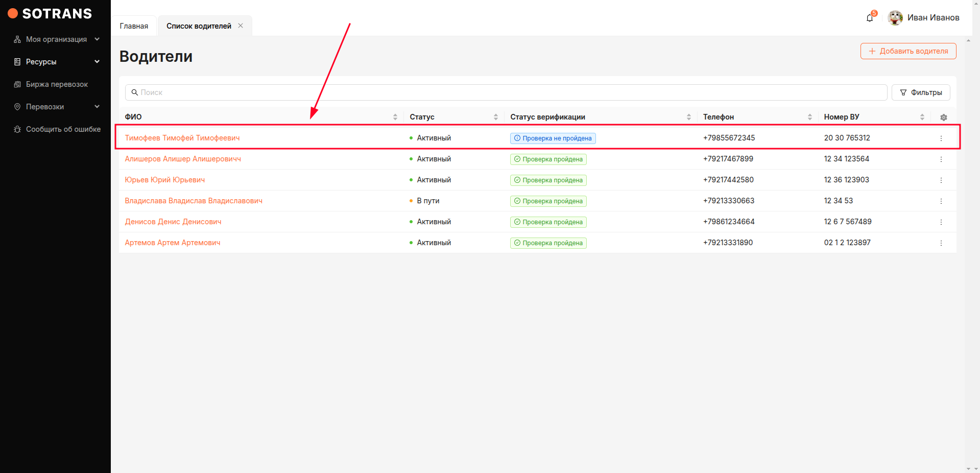
Task: Open the notifications bell
Action: click(x=870, y=18)
